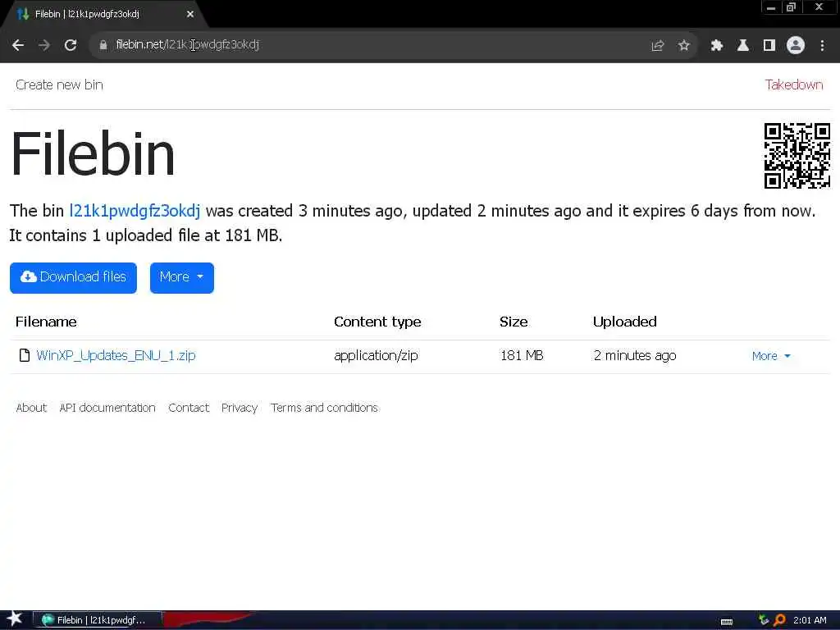
Task: Open the l21k1pwdgfz3okdj bin link
Action: tap(135, 211)
